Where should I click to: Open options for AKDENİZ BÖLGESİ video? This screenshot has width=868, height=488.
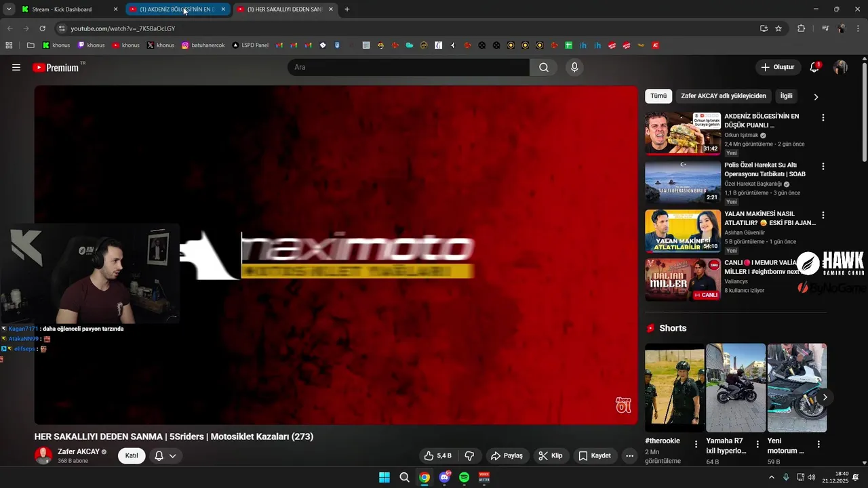823,117
